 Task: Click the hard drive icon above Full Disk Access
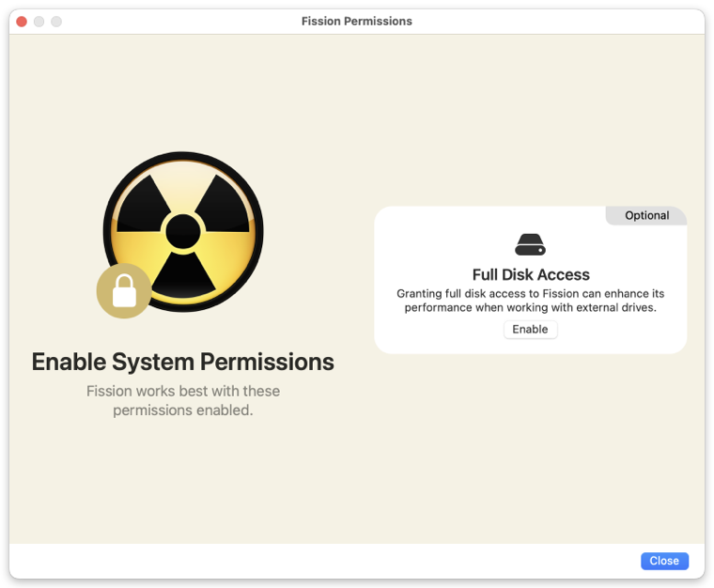click(x=530, y=244)
